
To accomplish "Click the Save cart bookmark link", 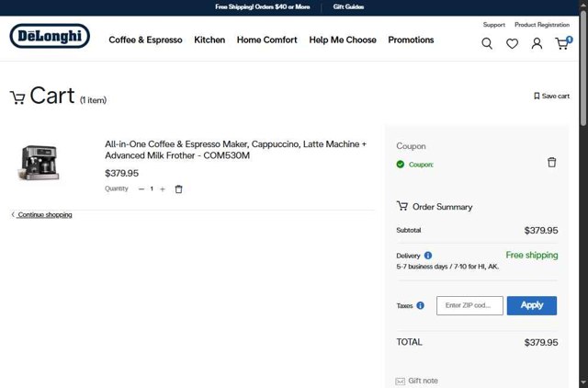I will (551, 96).
